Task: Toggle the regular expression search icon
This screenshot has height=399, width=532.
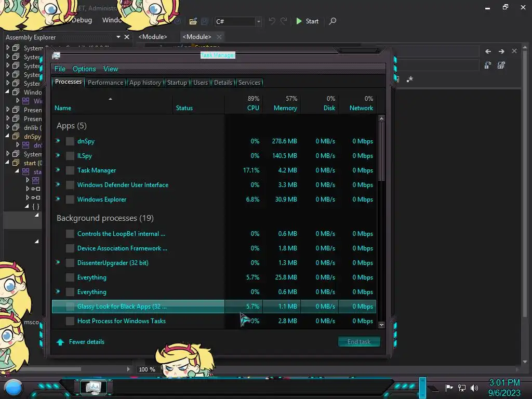Action: point(410,79)
